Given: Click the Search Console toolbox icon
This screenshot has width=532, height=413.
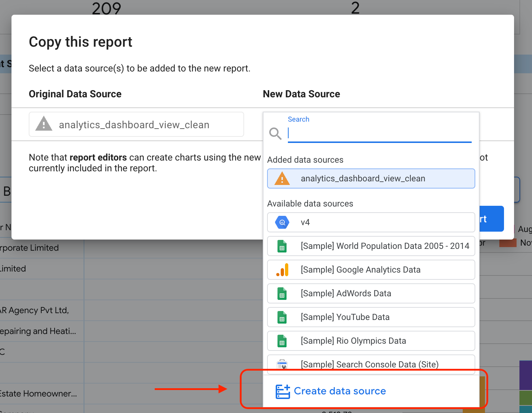Looking at the screenshot, I should [282, 364].
